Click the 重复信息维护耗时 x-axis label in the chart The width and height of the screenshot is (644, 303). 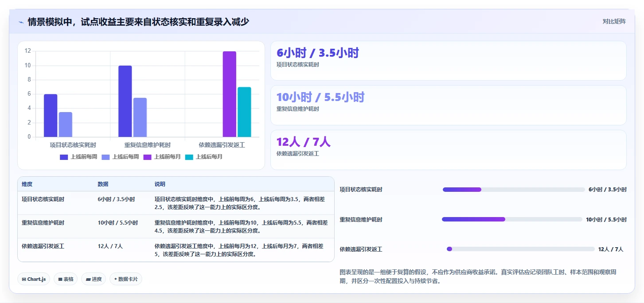(x=148, y=145)
